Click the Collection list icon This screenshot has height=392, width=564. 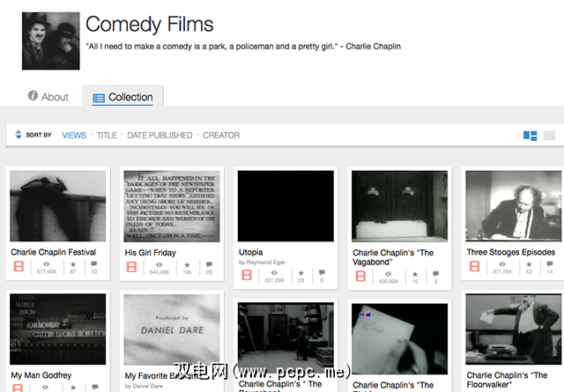pyautogui.click(x=99, y=98)
